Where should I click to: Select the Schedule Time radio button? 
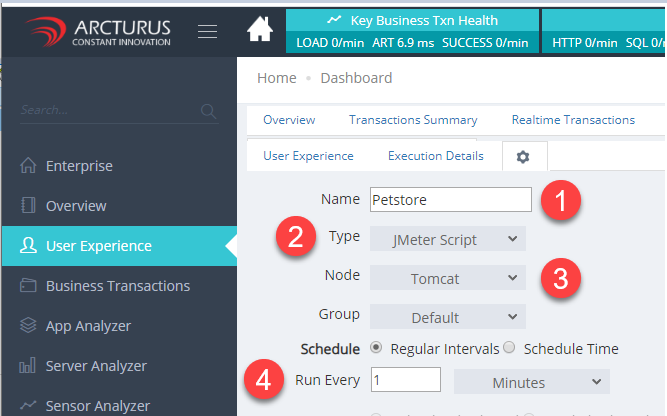[509, 349]
